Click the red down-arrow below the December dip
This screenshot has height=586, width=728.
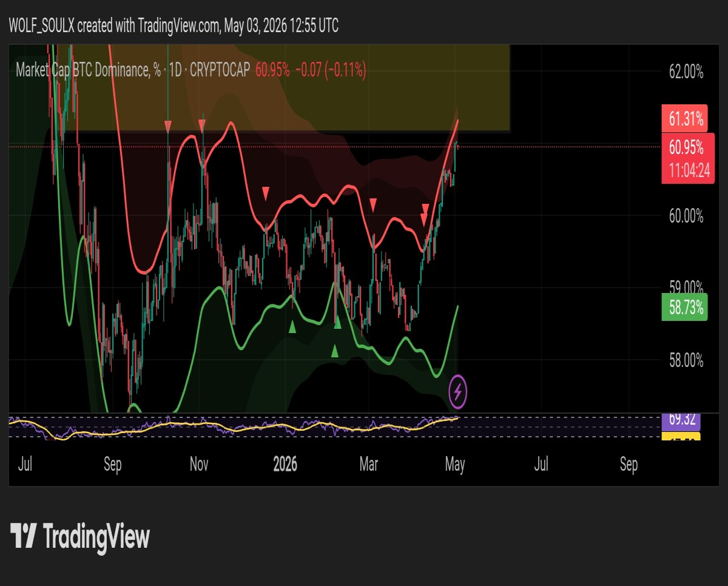tap(266, 194)
